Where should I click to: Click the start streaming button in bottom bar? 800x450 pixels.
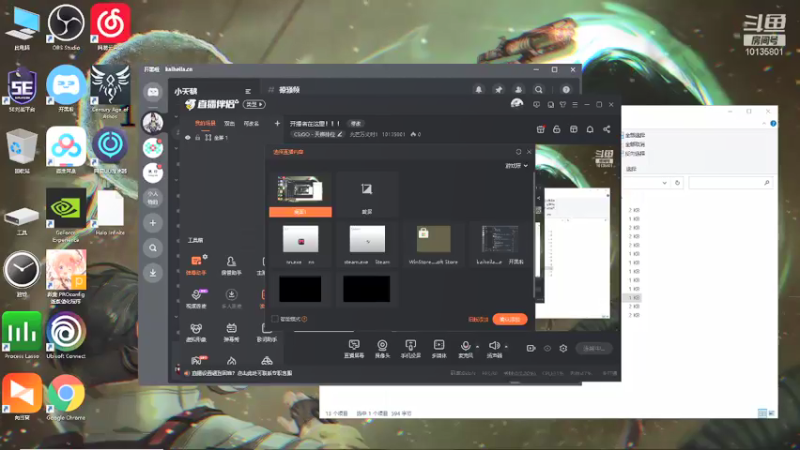pos(594,348)
